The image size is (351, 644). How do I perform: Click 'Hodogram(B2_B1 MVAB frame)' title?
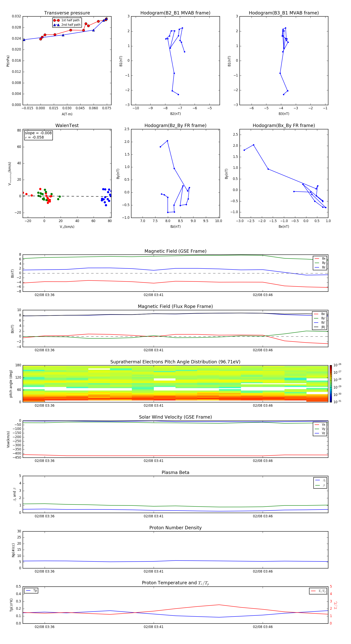175,13
